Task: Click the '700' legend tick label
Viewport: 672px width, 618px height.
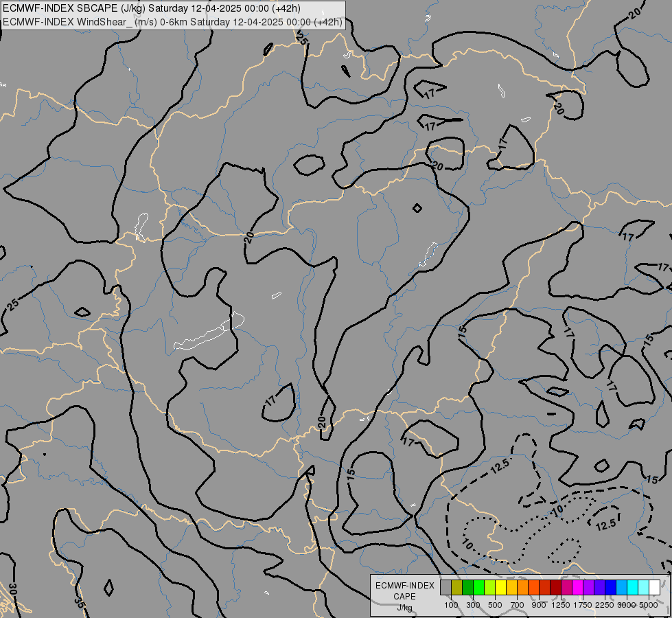Action: [518, 605]
